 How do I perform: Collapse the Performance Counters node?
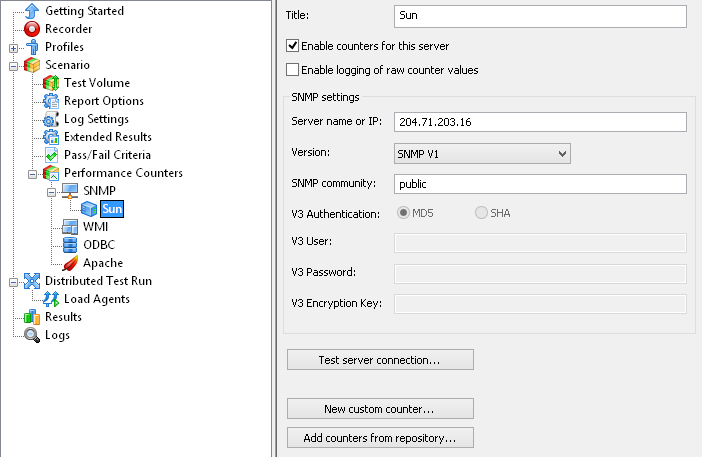pyautogui.click(x=32, y=174)
